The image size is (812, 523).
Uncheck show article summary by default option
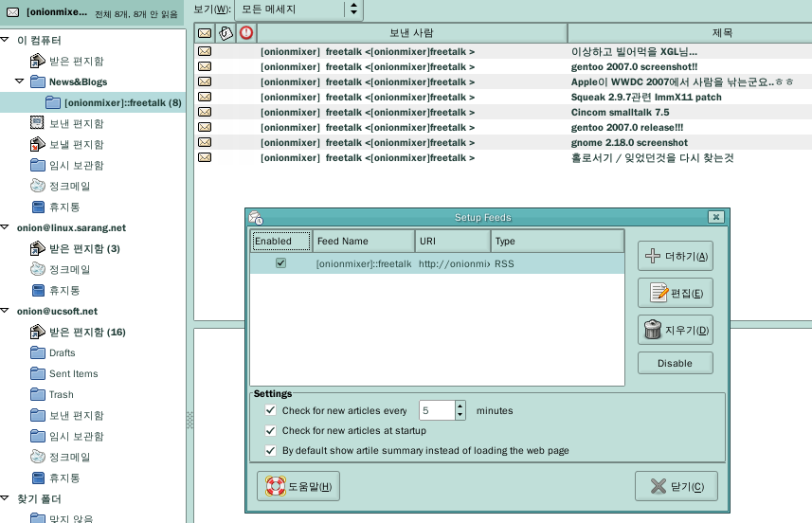271,451
